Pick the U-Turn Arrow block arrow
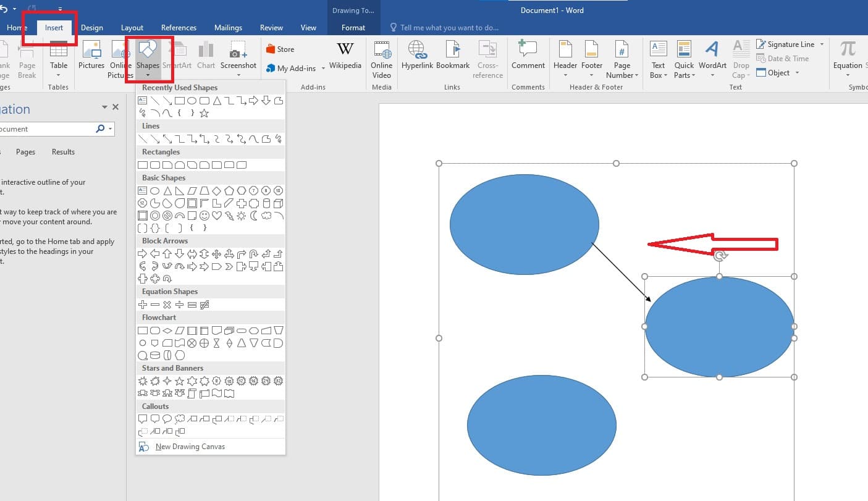 pyautogui.click(x=253, y=254)
